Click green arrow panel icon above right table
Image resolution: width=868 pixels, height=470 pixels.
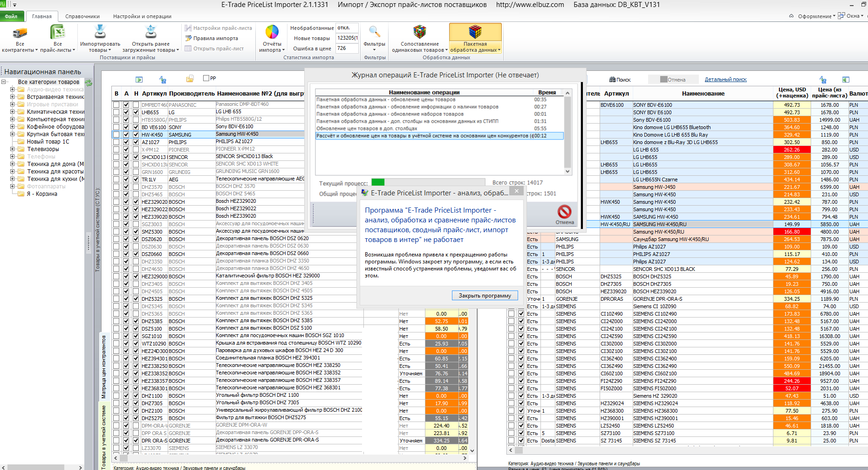coord(846,80)
